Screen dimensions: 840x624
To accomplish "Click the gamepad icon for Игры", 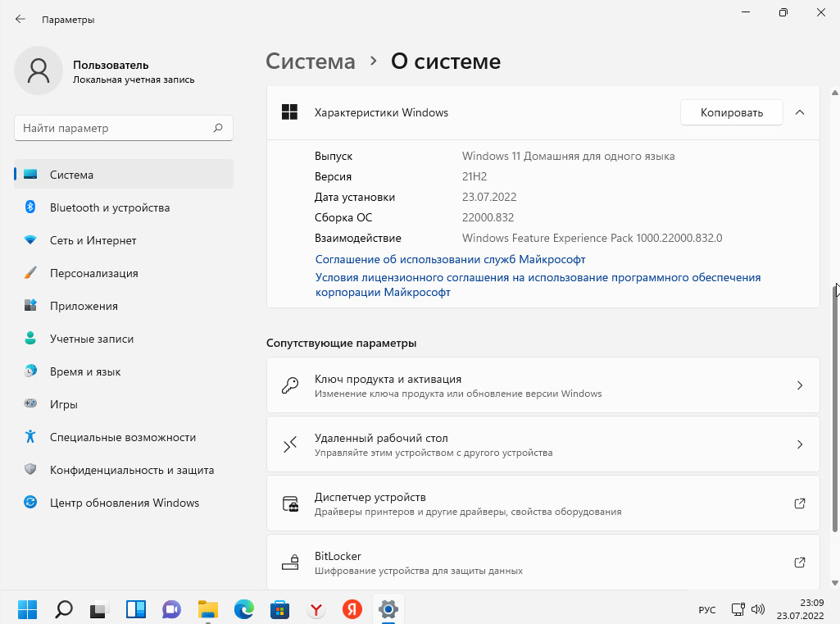I will click(x=30, y=403).
